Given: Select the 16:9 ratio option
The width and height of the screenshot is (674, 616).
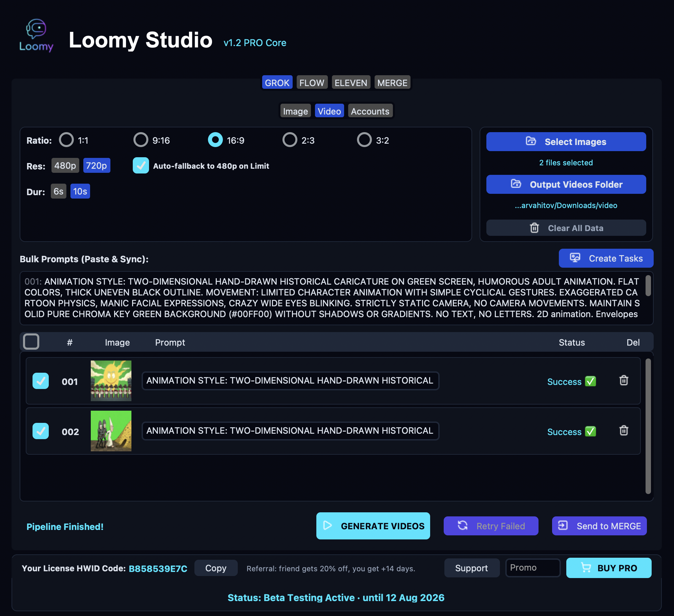Looking at the screenshot, I should (x=215, y=140).
